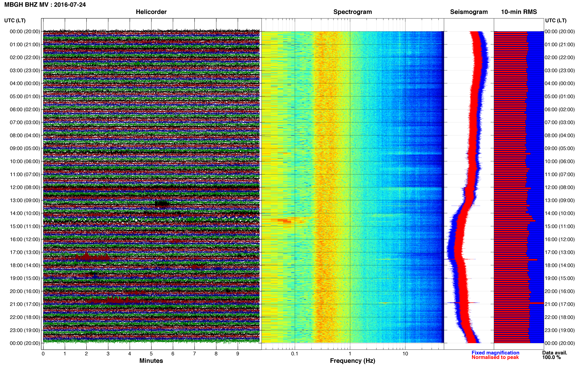Click right-axis time label '15:00 (11:00)'
Image resolution: width=588 pixels, height=368 pixels.
tap(560, 226)
